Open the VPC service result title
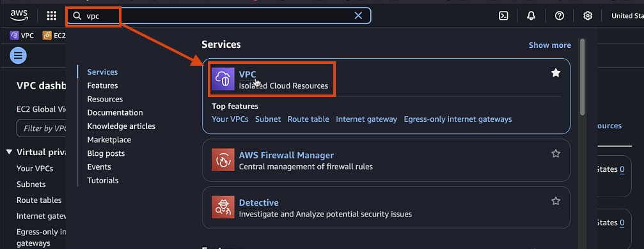Screen dimensions: 644x249 (x=247, y=74)
